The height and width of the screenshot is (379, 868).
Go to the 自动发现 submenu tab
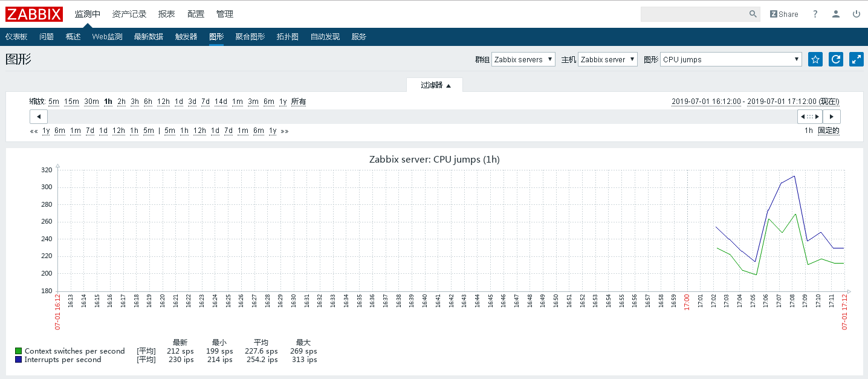point(325,37)
